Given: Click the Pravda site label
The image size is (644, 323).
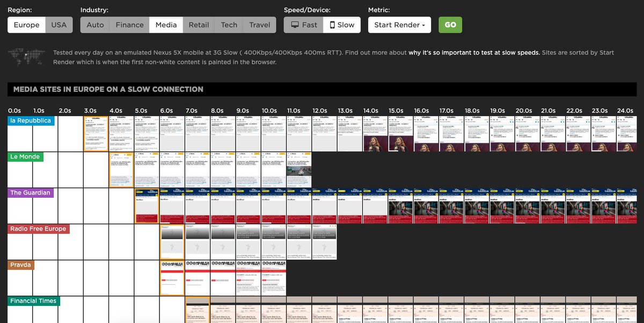Looking at the screenshot, I should (x=21, y=265).
